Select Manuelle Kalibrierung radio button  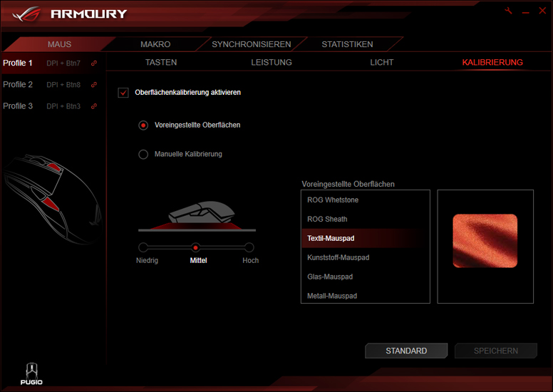tap(143, 155)
